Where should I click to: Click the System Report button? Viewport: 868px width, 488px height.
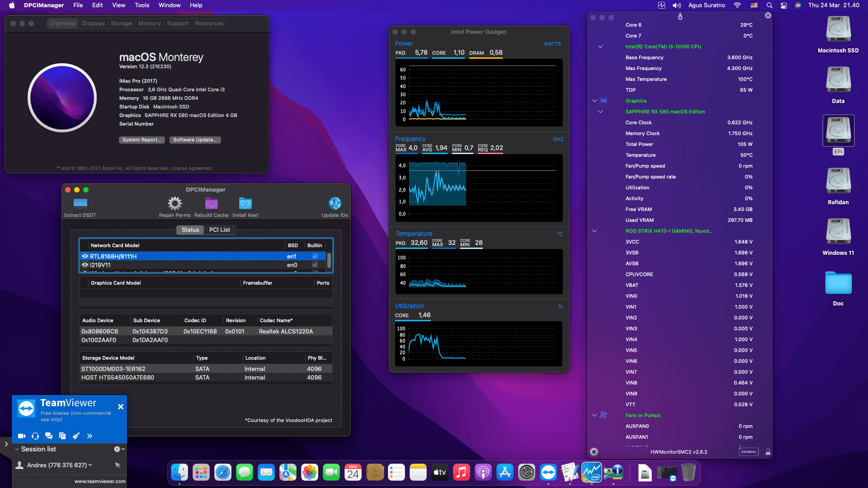click(142, 140)
